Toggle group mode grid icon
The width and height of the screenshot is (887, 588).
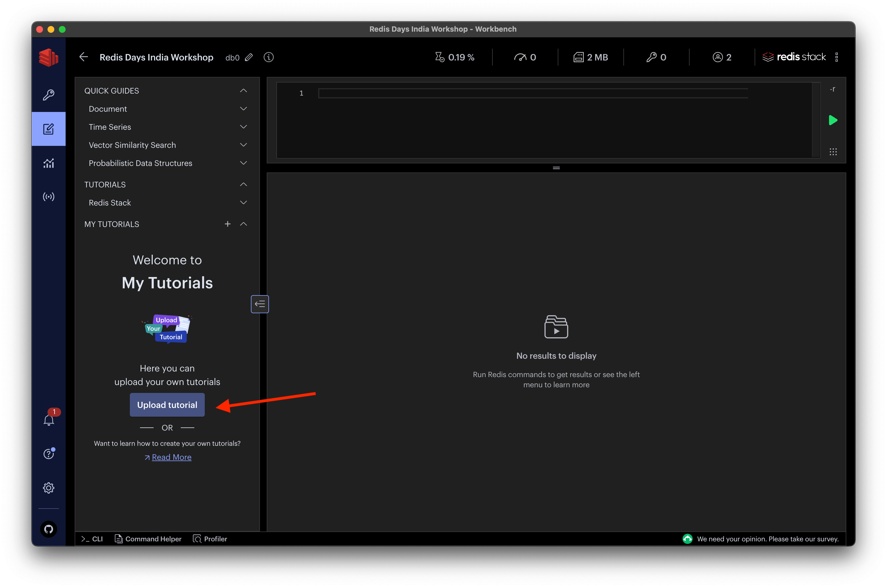pos(833,152)
